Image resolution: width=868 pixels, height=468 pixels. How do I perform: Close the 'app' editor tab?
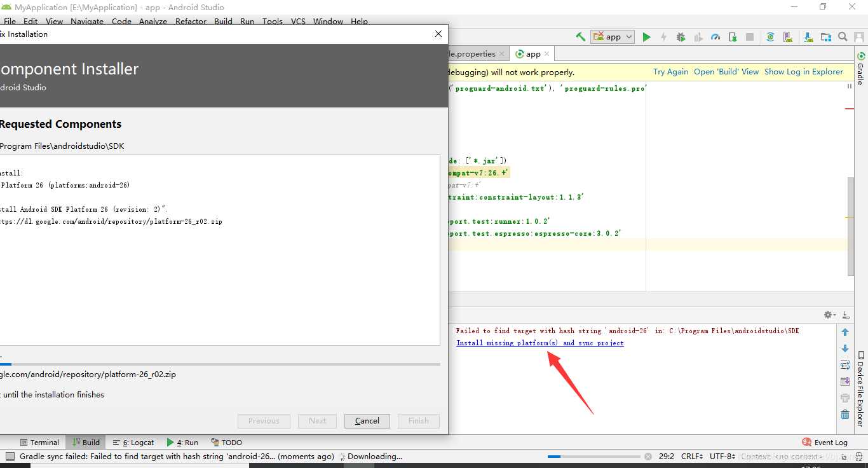[x=546, y=54]
